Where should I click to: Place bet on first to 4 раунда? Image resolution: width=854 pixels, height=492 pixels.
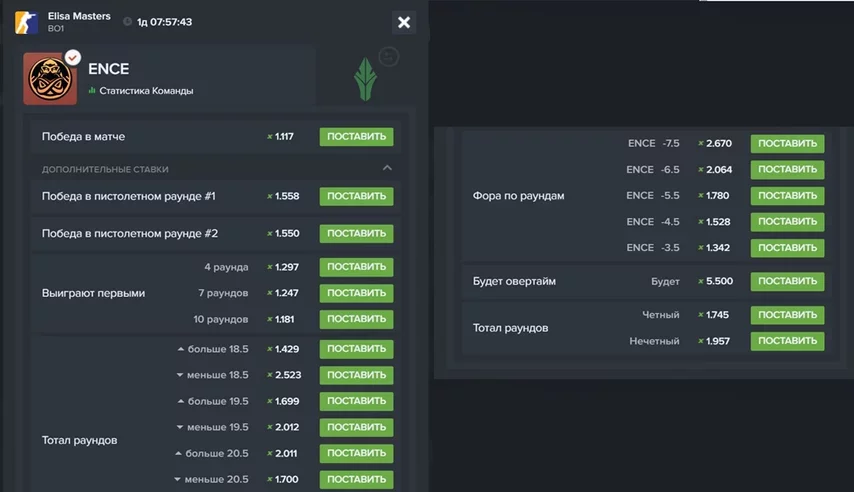(x=356, y=267)
